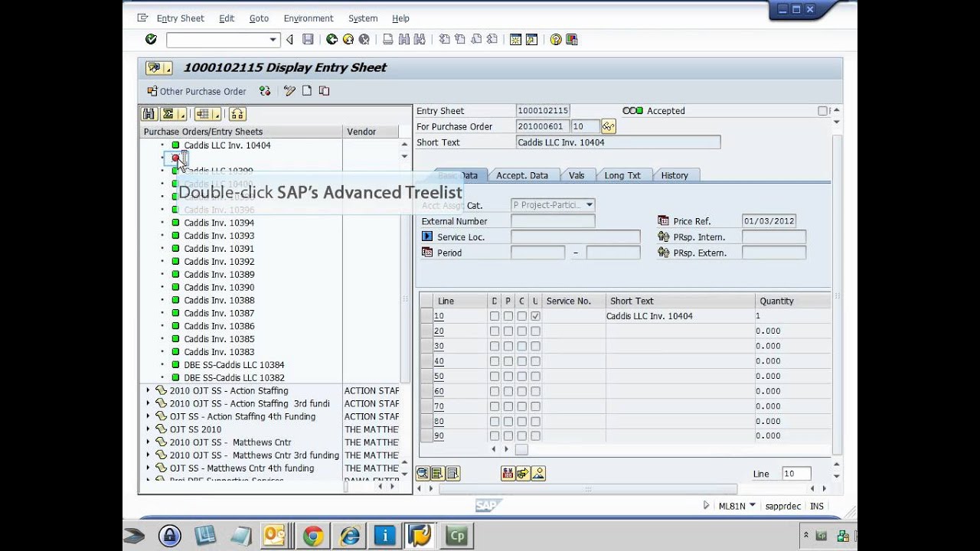Toggle the checked U checkbox on line 10

[535, 316]
